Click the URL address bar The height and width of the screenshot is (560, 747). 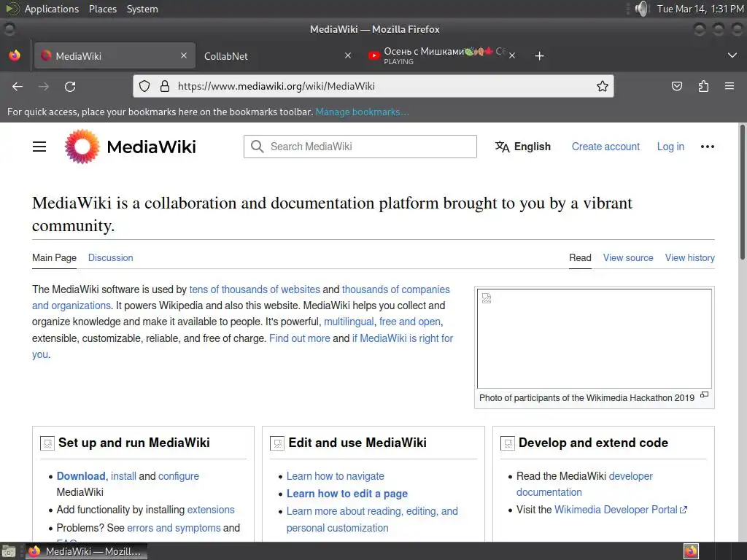click(373, 86)
